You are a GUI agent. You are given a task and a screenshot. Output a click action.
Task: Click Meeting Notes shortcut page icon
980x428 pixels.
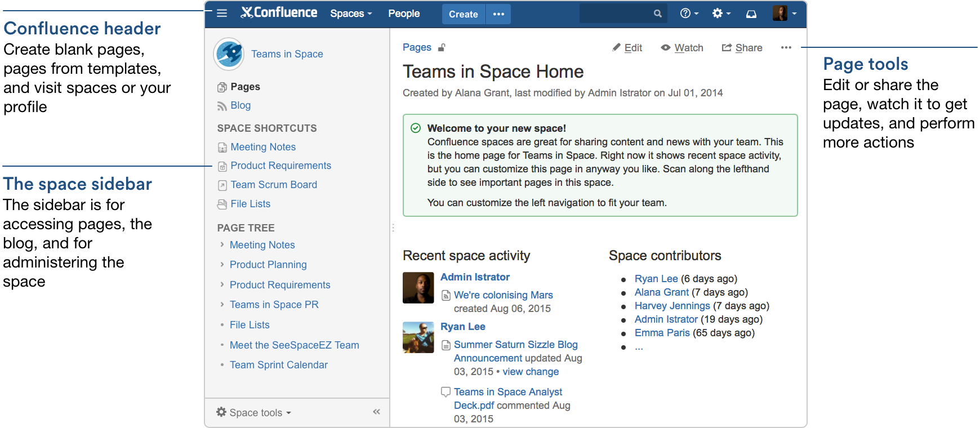click(x=222, y=148)
